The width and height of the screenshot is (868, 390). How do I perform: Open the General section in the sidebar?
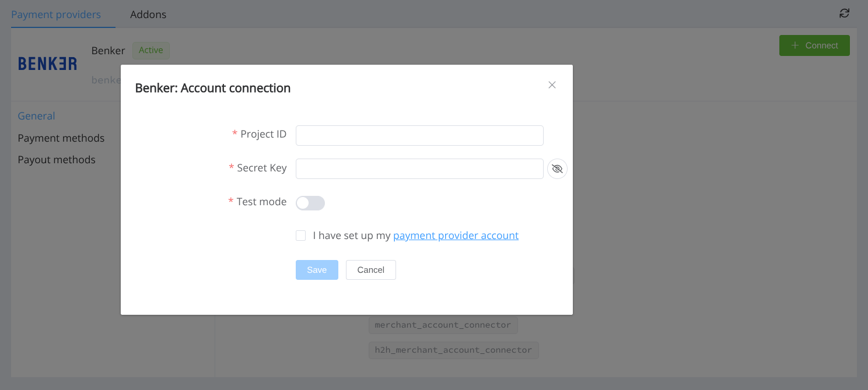click(36, 115)
